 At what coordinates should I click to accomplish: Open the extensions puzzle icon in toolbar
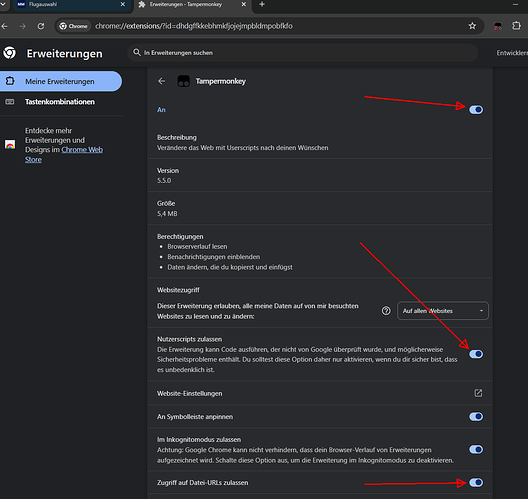pos(516,26)
